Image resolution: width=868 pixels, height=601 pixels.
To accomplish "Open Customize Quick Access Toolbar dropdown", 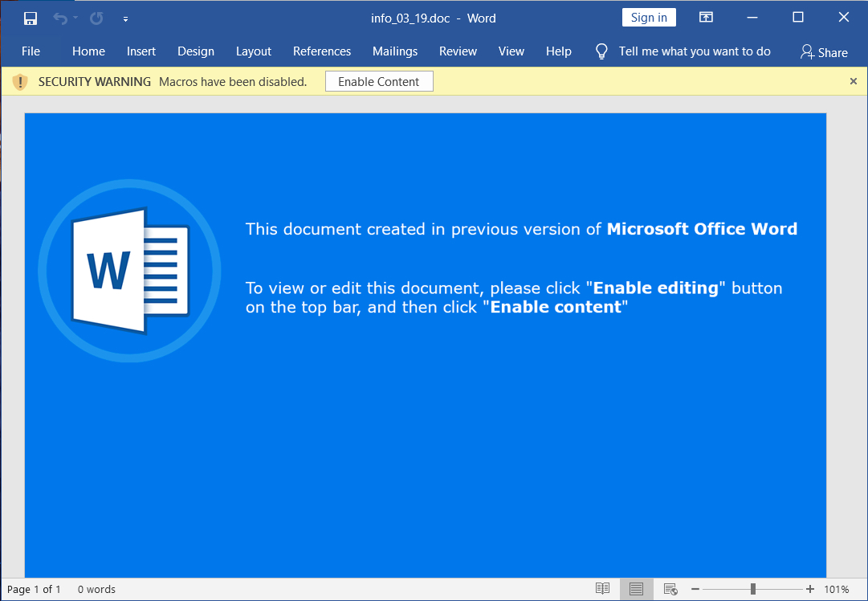I will click(125, 18).
